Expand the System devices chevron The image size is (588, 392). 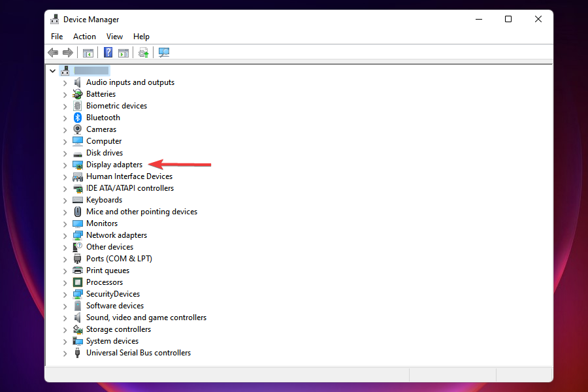[x=65, y=341]
